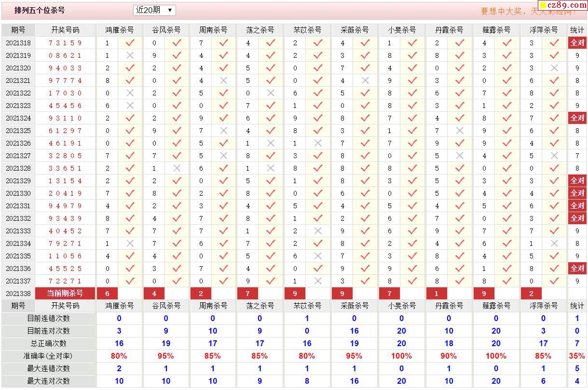Click the 35% full-correct rate value
The width and height of the screenshot is (588, 390).
click(577, 356)
